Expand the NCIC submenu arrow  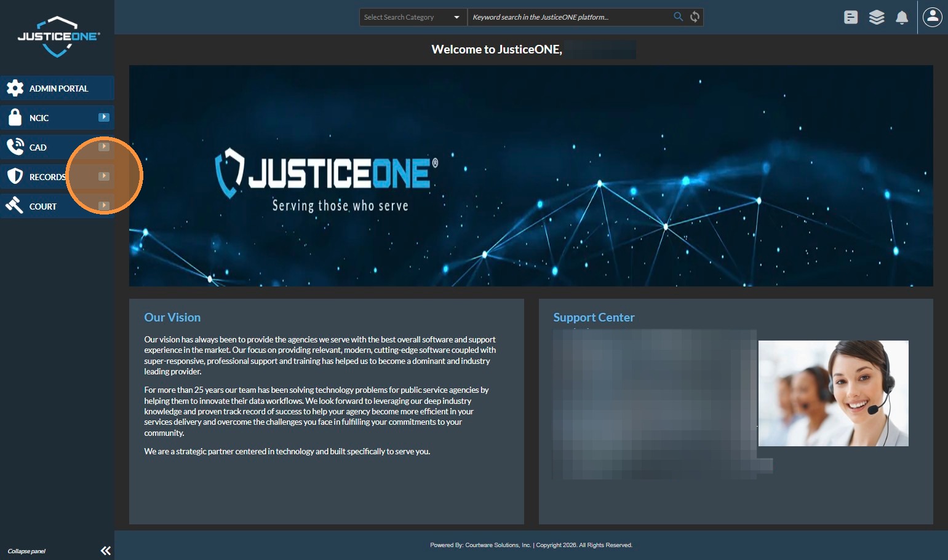pos(104,117)
